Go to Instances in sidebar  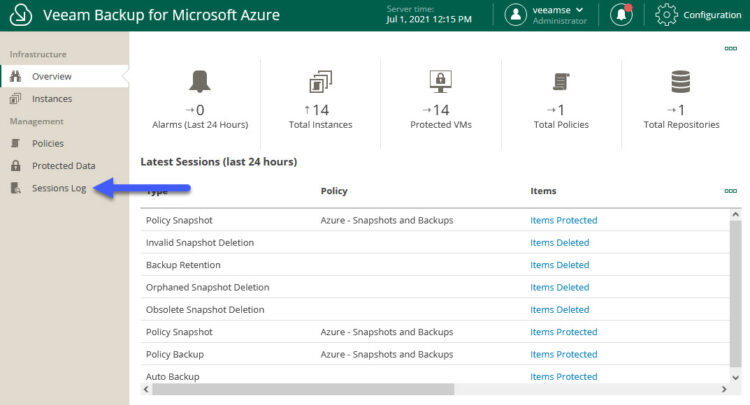tap(52, 99)
